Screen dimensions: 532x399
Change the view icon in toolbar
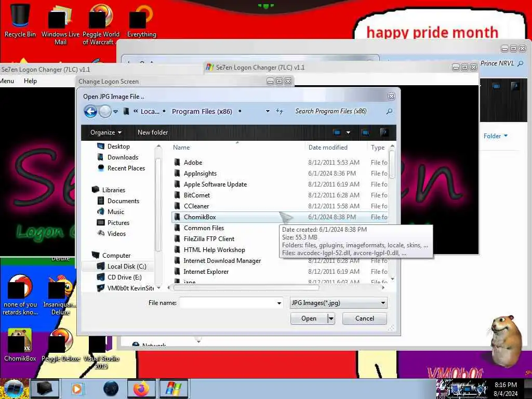tap(337, 132)
